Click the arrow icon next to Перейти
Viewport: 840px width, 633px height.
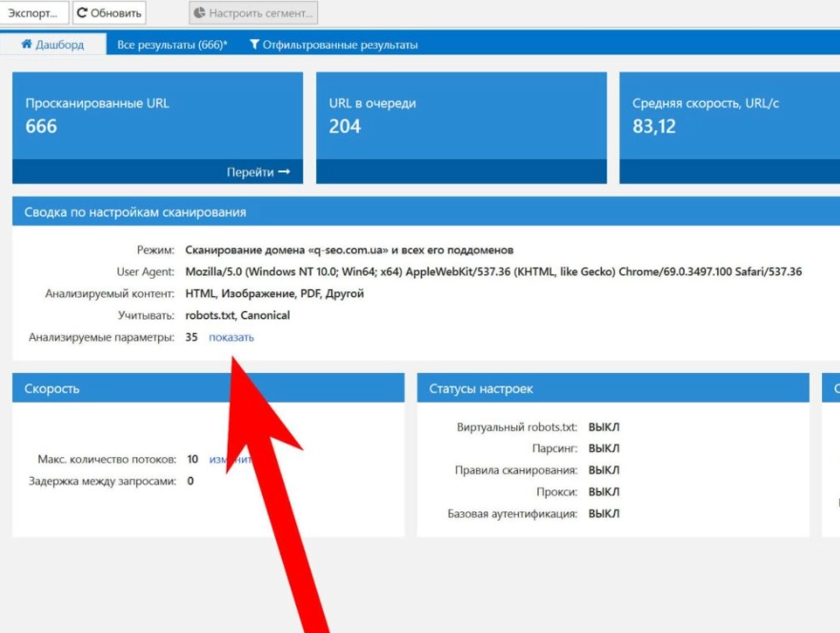pyautogui.click(x=284, y=172)
